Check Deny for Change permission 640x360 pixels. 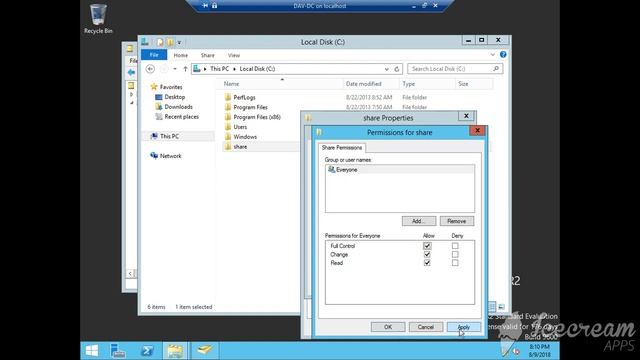pyautogui.click(x=455, y=255)
